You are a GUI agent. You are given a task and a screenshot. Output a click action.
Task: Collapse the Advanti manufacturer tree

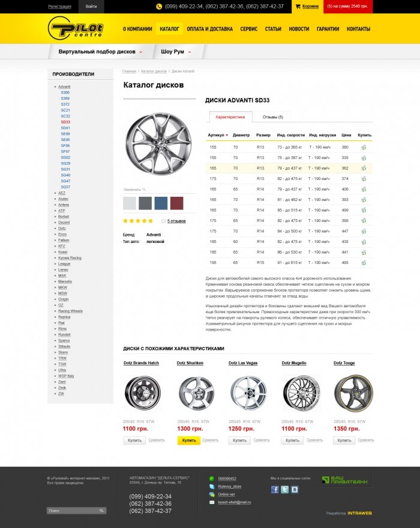pyautogui.click(x=55, y=87)
